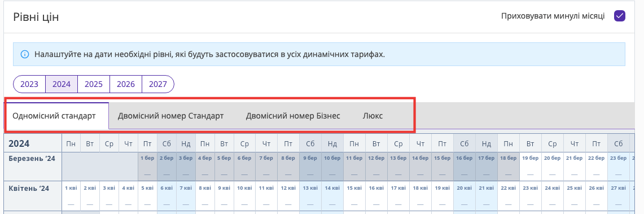Switch to the 'Люкс' tab
644x214 pixels.
pyautogui.click(x=373, y=116)
